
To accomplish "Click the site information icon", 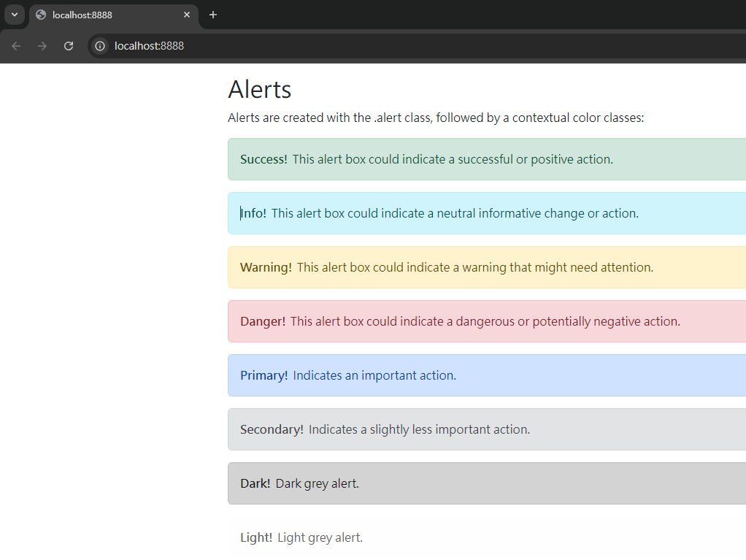I will pyautogui.click(x=100, y=46).
